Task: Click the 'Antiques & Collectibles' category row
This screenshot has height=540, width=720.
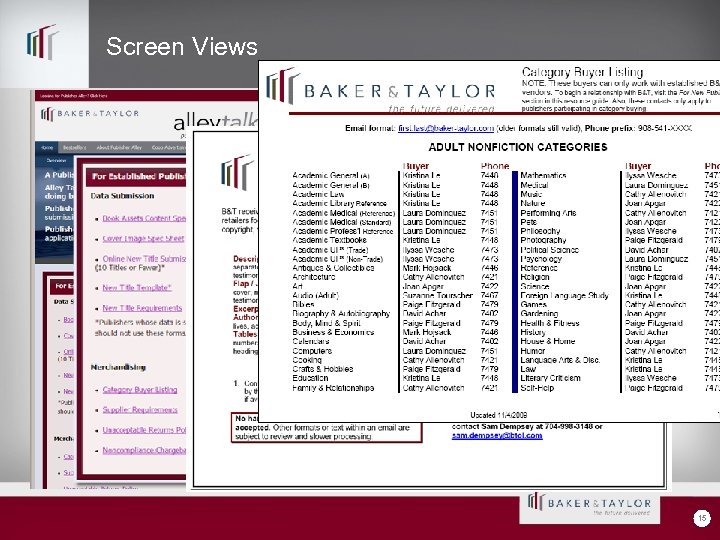Action: pyautogui.click(x=333, y=268)
